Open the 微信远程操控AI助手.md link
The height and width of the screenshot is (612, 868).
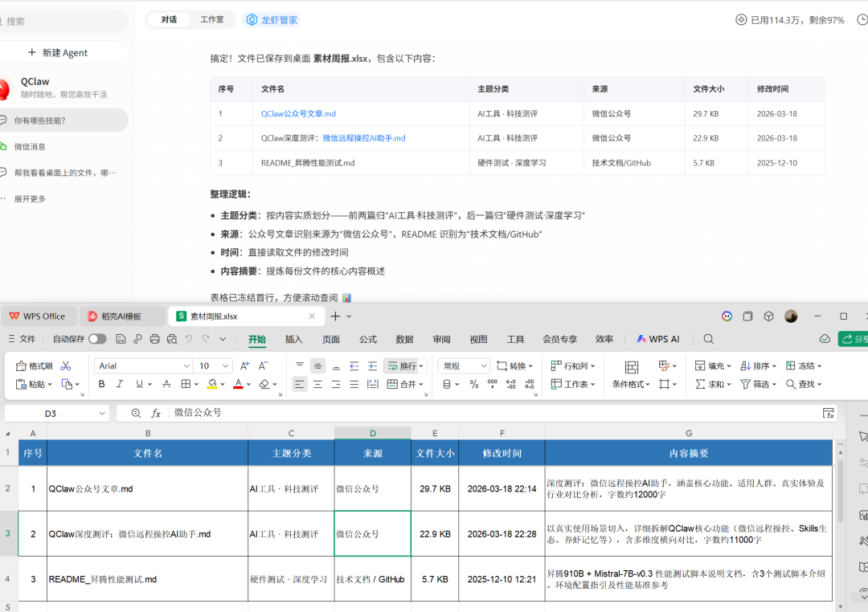[x=364, y=138]
